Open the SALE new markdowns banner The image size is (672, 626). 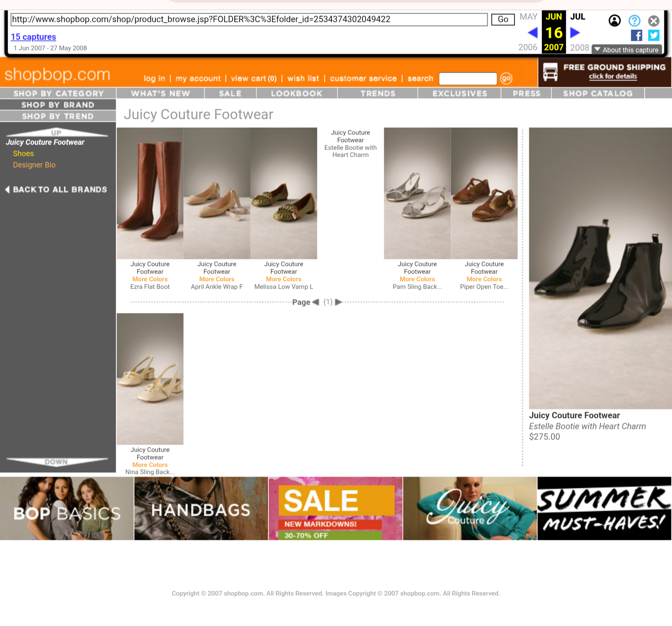tap(336, 508)
